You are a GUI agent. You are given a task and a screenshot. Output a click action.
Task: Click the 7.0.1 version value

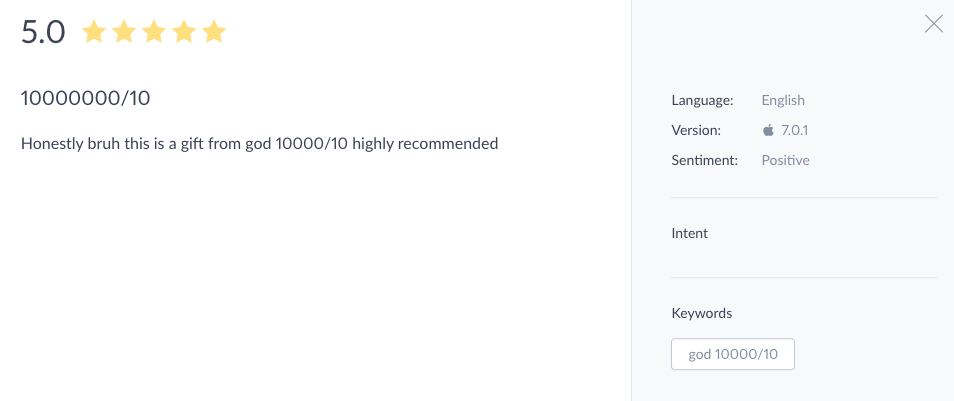[795, 130]
